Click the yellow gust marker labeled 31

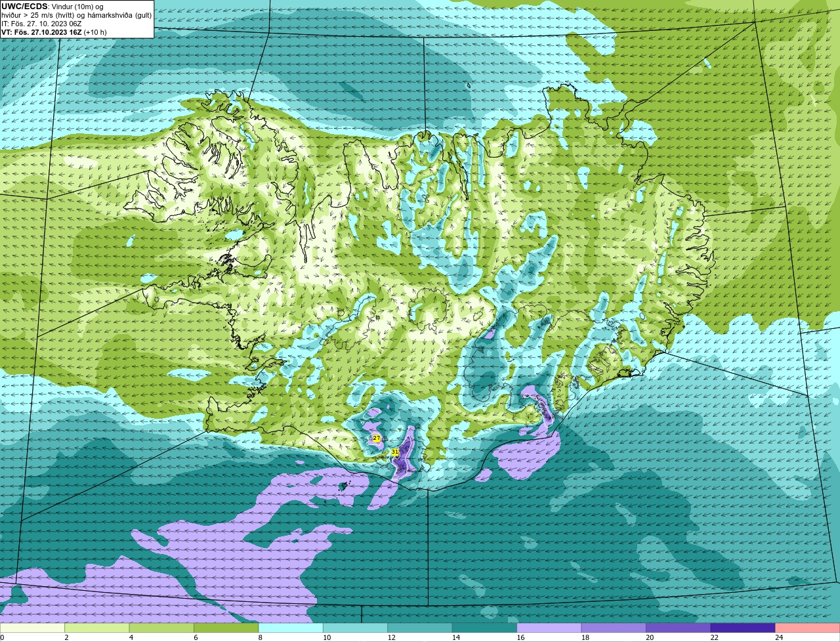tap(394, 452)
